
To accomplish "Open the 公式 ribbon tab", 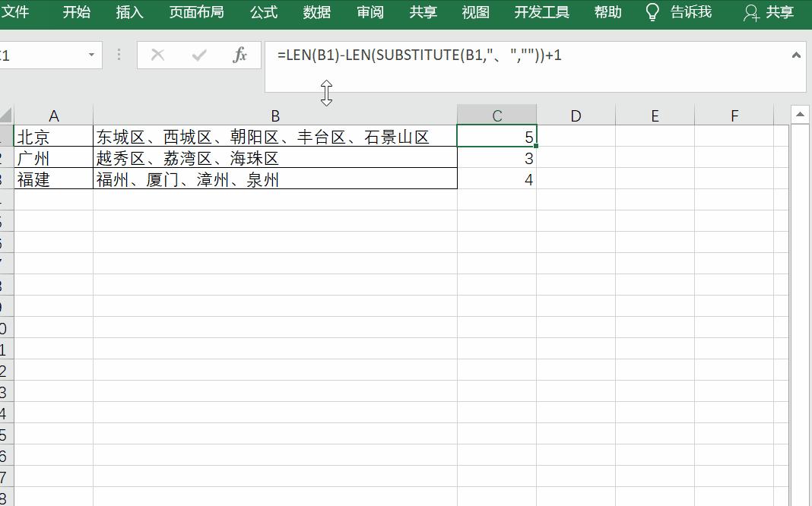I will (x=264, y=12).
